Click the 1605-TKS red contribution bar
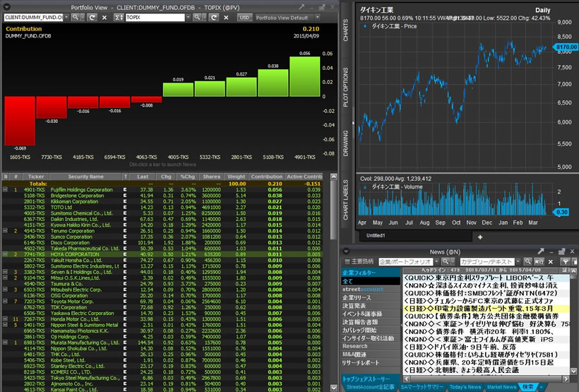Screen dimensions: 579x392 click(x=20, y=121)
